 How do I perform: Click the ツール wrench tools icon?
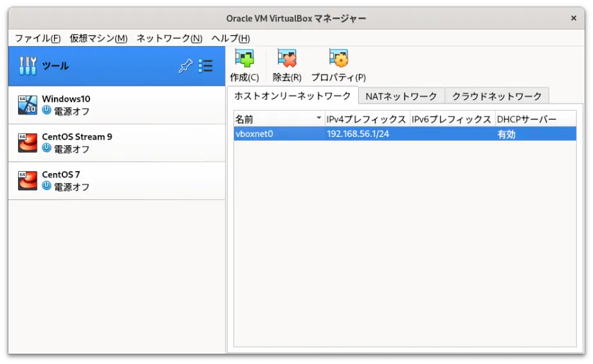(28, 66)
